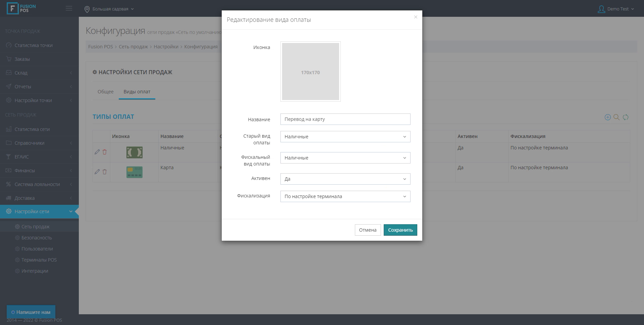Click the pencil edit icon for Наличные row
Viewport: 644px width, 325px height.
(97, 152)
